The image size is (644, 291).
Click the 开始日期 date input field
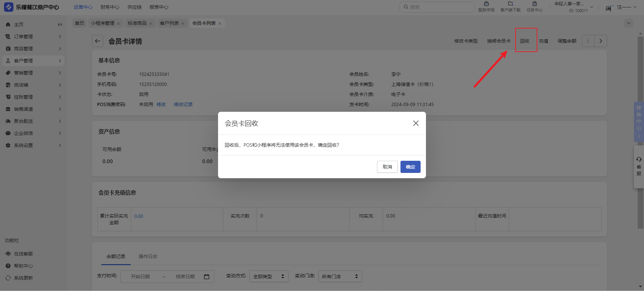[140, 277]
